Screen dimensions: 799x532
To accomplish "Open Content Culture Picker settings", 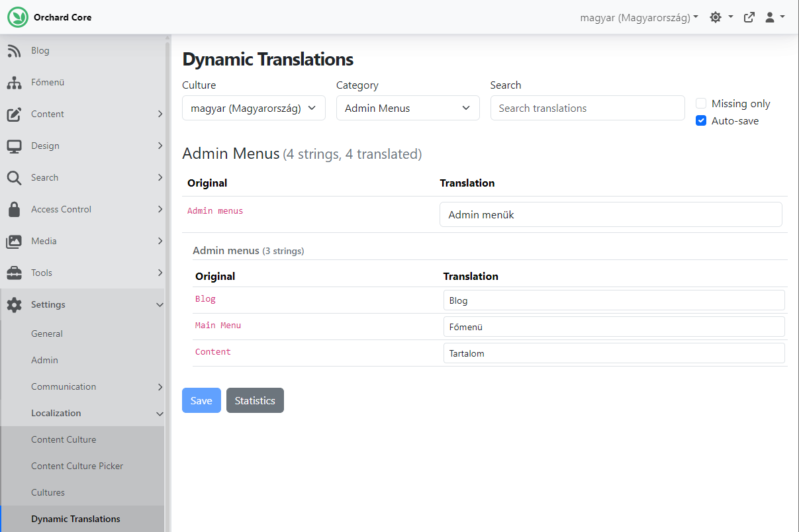I will 82,466.
